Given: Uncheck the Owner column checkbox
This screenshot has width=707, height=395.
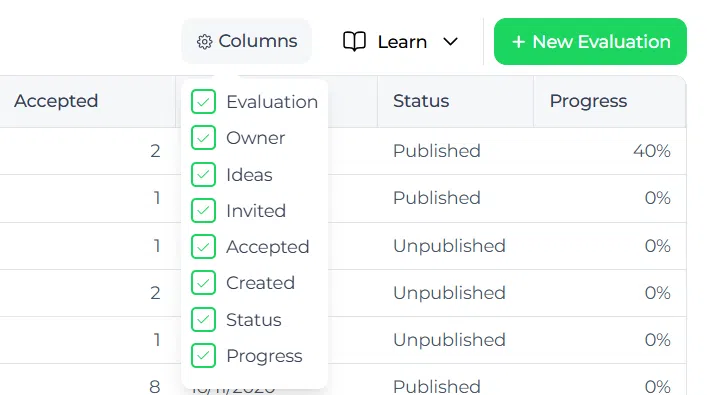Looking at the screenshot, I should pos(203,138).
